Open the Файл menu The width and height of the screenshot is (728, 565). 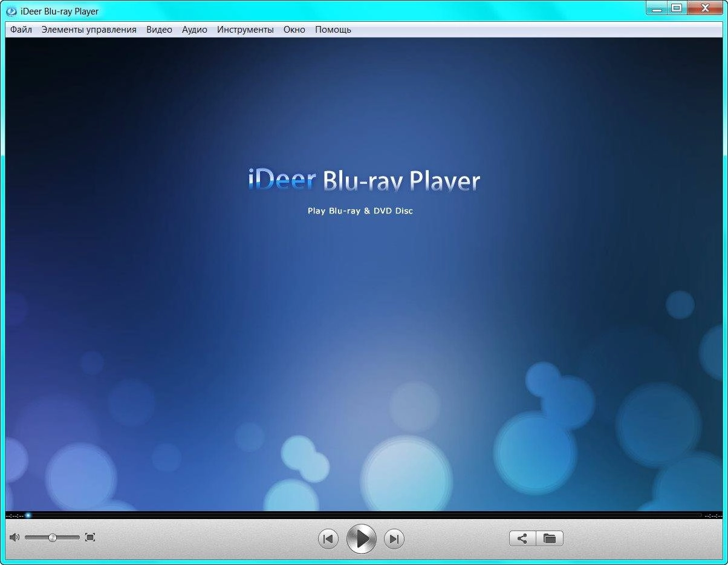21,30
